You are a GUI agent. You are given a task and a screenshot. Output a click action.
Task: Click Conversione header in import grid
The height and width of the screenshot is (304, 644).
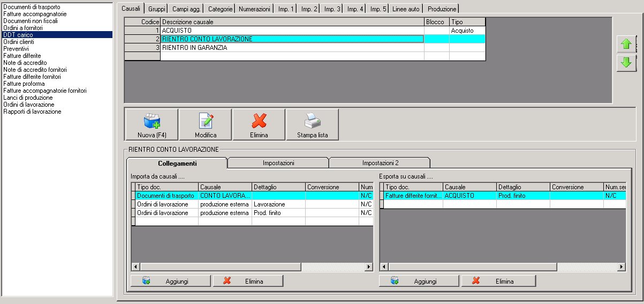point(332,187)
